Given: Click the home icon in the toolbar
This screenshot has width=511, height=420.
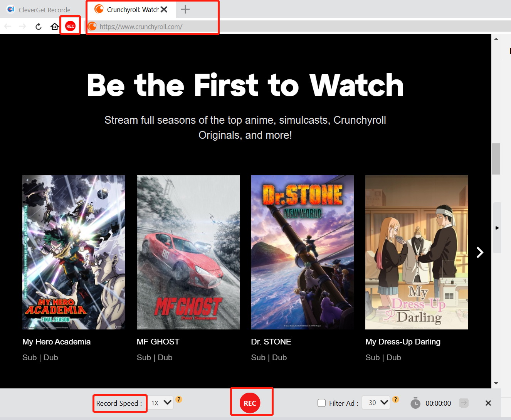Looking at the screenshot, I should pos(55,26).
